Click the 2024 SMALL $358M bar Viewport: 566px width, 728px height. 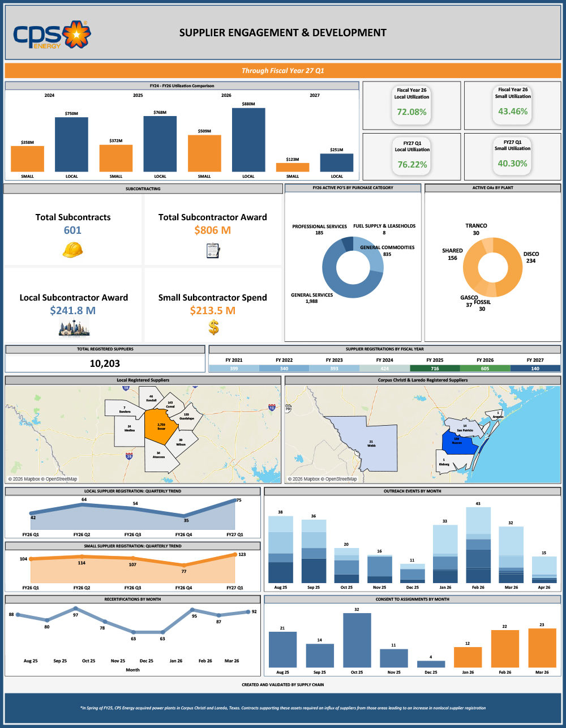coord(27,159)
